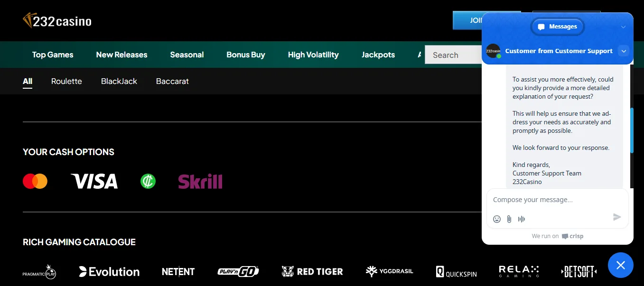This screenshot has width=644, height=286.
Task: Click the 232casino chat avatar
Action: coord(493,51)
